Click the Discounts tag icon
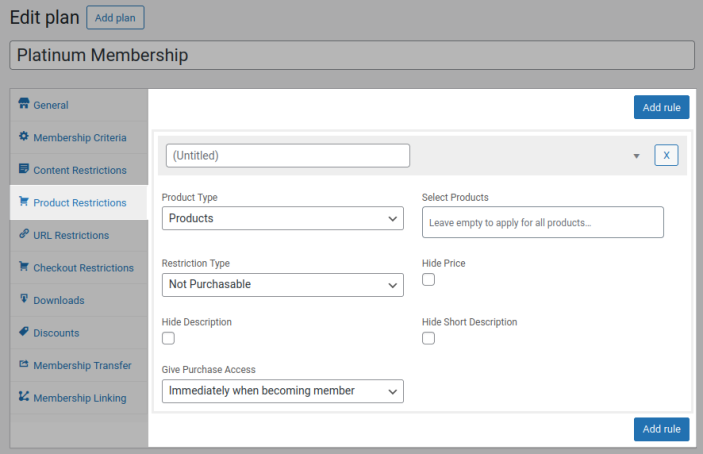The width and height of the screenshot is (703, 454). (x=24, y=332)
